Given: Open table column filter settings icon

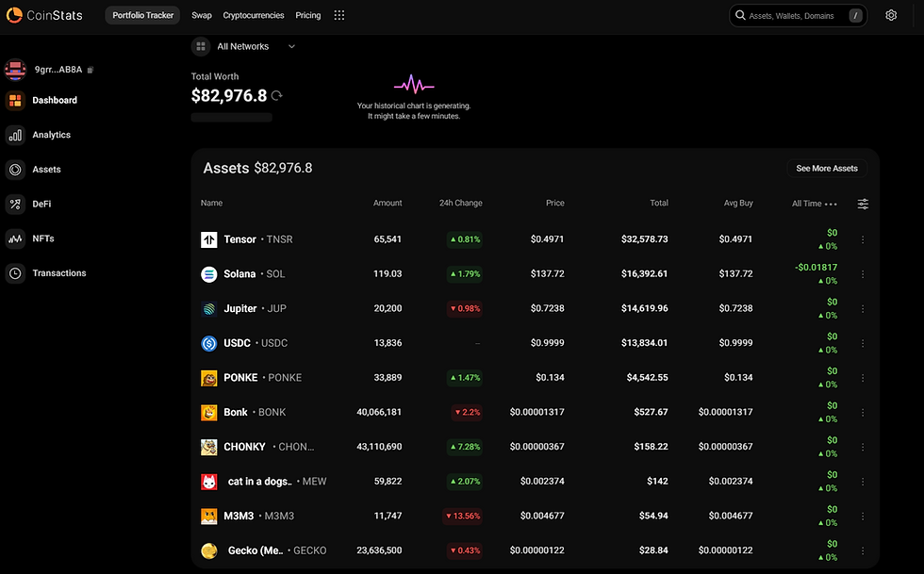Looking at the screenshot, I should pos(863,204).
